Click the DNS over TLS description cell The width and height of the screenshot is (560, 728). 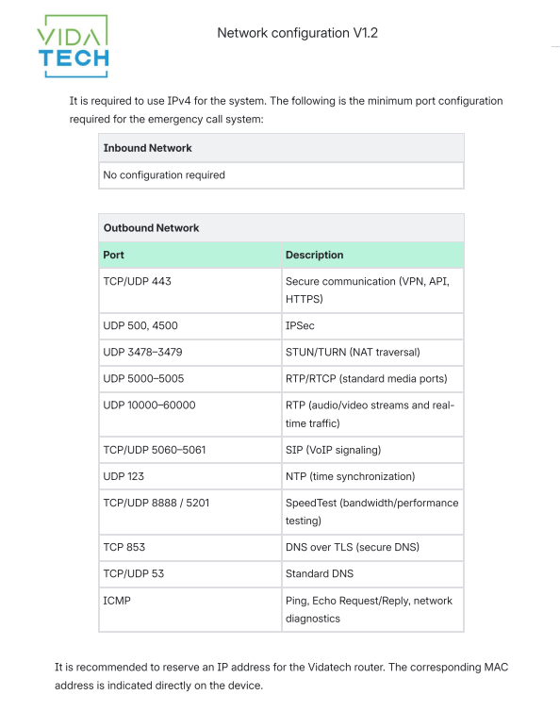[x=372, y=547]
